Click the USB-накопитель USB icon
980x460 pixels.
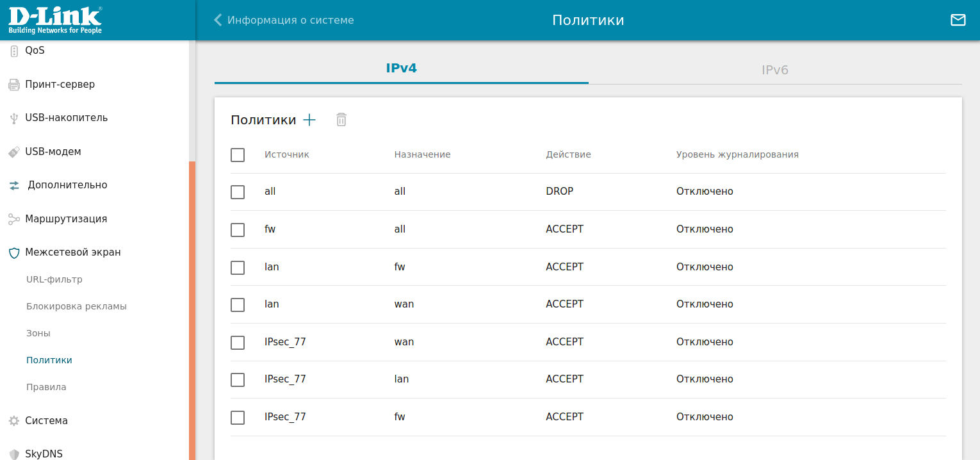coord(13,119)
